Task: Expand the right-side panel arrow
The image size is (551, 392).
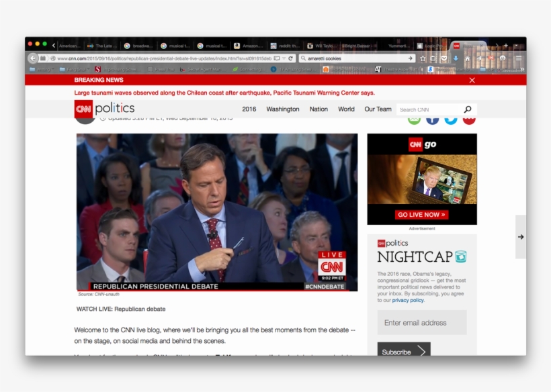Action: point(521,236)
